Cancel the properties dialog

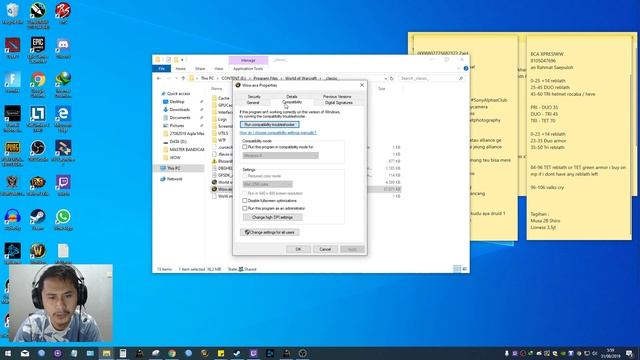(325, 249)
